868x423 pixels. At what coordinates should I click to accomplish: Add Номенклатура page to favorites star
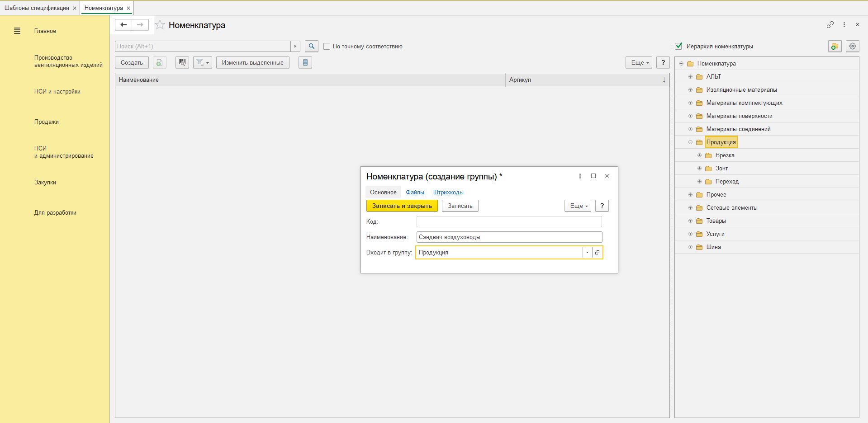pos(160,25)
